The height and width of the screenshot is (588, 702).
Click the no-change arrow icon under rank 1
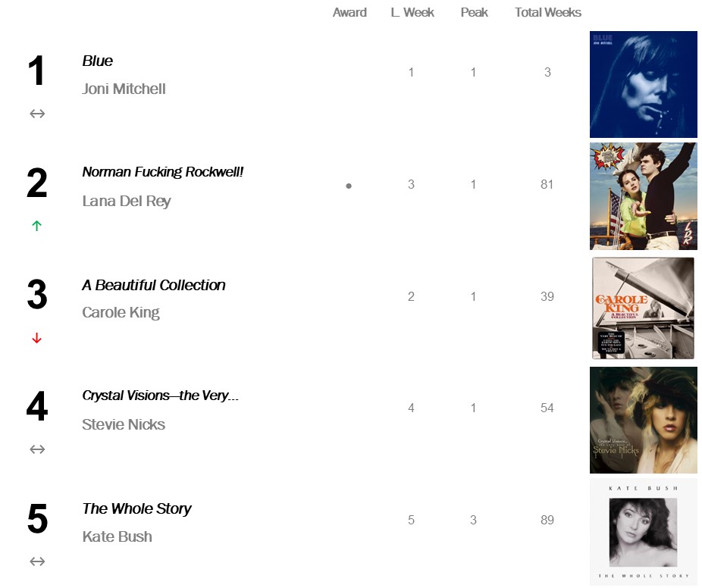tap(37, 114)
